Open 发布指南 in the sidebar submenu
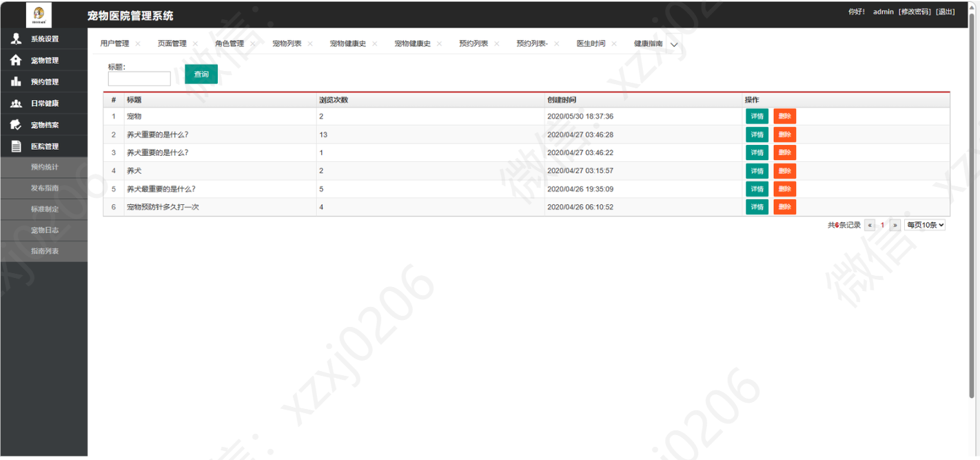Viewport: 980px width, 460px height. (x=44, y=188)
